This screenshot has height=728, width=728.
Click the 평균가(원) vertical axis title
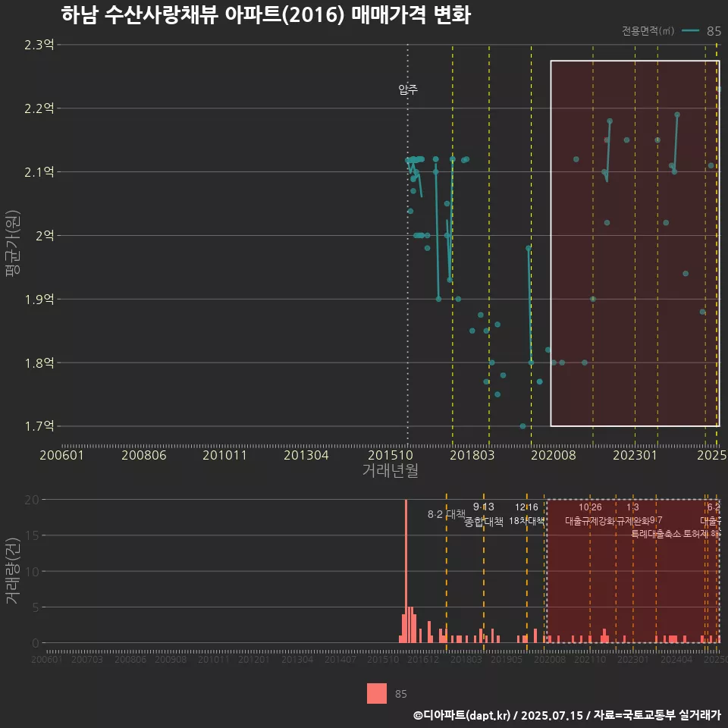pyautogui.click(x=13, y=243)
